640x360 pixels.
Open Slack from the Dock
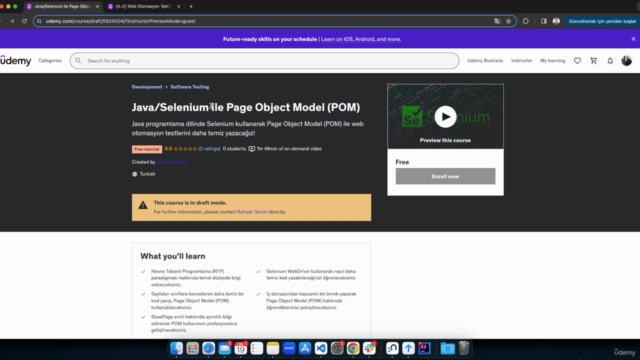(369, 348)
